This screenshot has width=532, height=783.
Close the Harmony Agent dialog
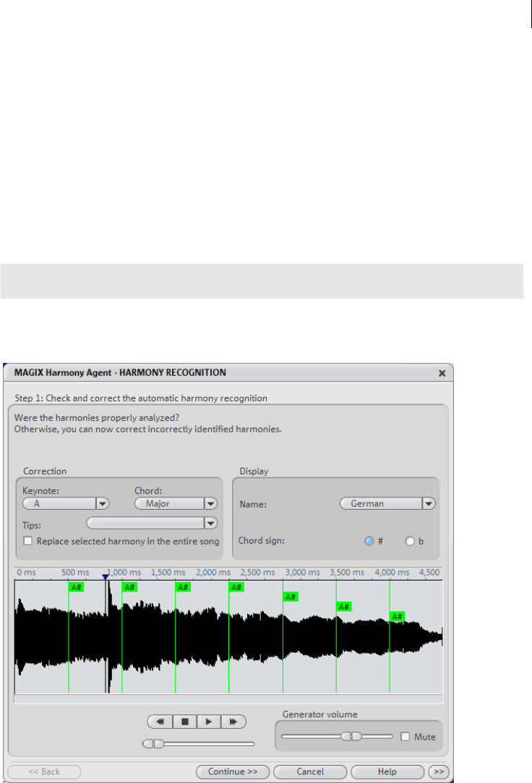coord(442,373)
